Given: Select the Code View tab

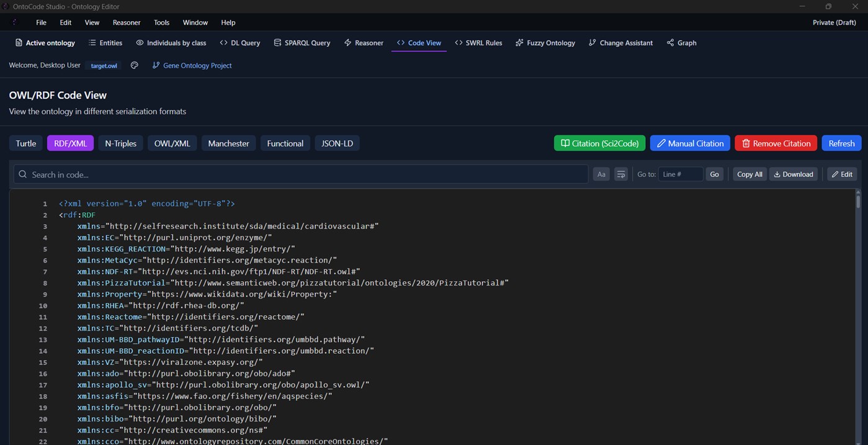Looking at the screenshot, I should click(x=419, y=43).
